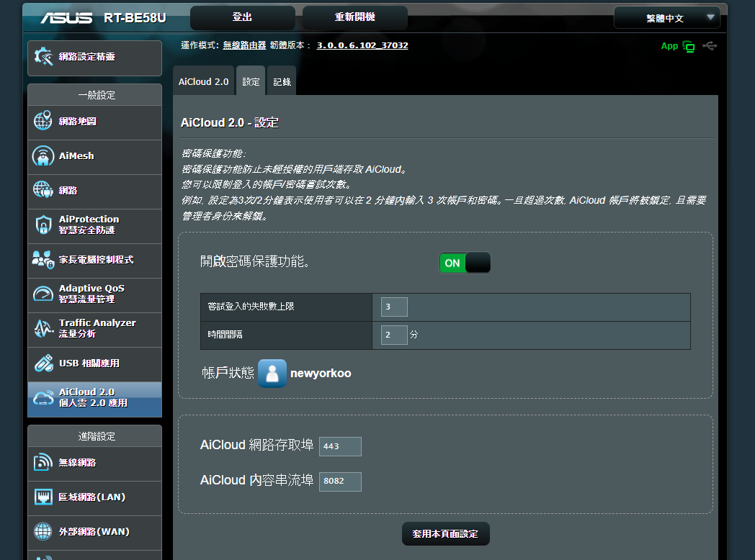This screenshot has height=560, width=755.
Task: Apply settings with 套用本頁面設定 button
Action: point(445,534)
